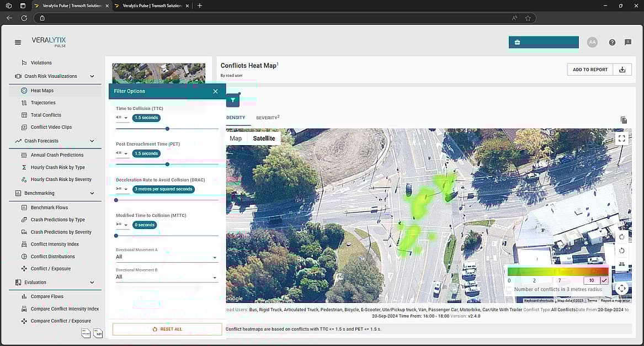The width and height of the screenshot is (644, 346).
Task: Click the Add to Report button
Action: click(x=590, y=70)
